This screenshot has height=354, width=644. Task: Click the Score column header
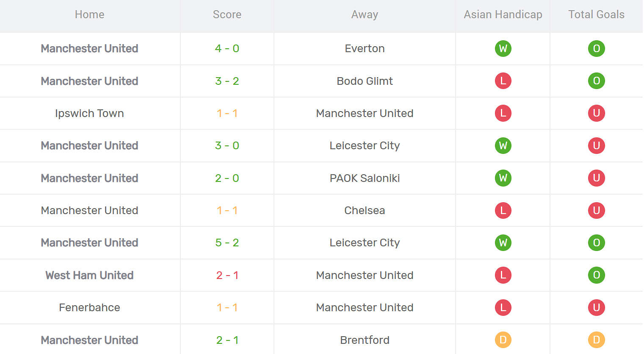click(227, 14)
